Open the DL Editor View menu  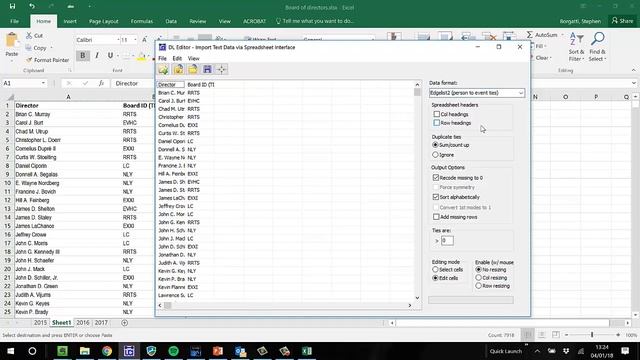point(193,58)
